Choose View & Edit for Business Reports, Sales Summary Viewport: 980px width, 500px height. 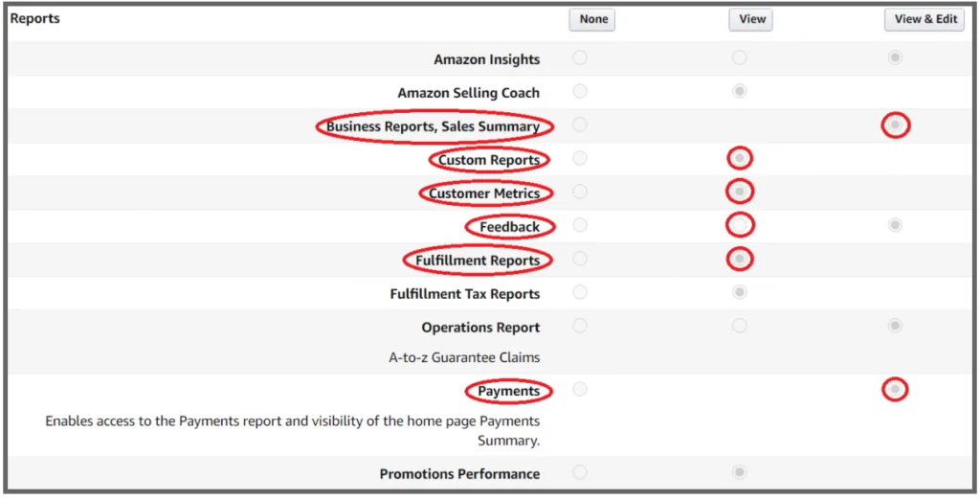[x=895, y=125]
